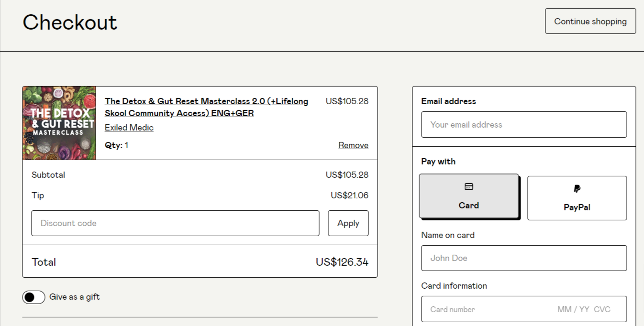Viewport: 644px width, 326px height.
Task: Toggle the Give as a gift switch
Action: pos(33,297)
